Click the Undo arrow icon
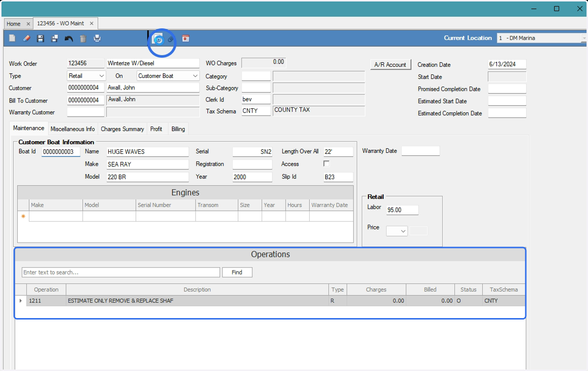The height and width of the screenshot is (371, 588). [69, 38]
